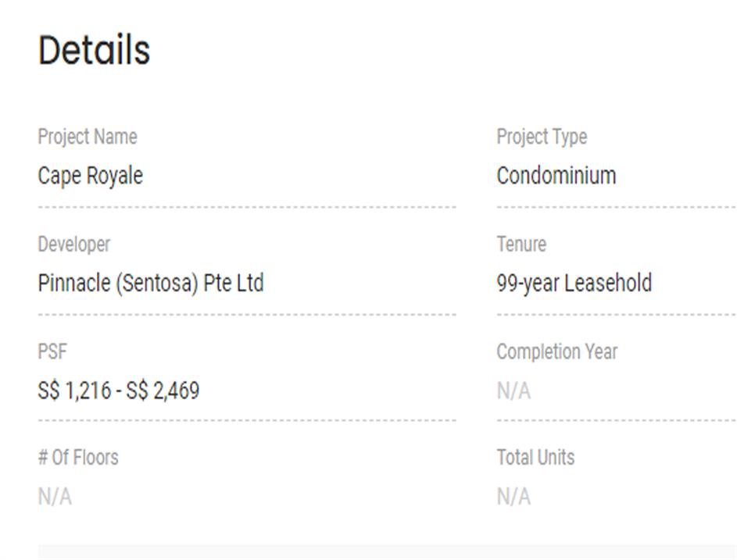Click the Developer field label
737x560 pixels.
point(73,244)
